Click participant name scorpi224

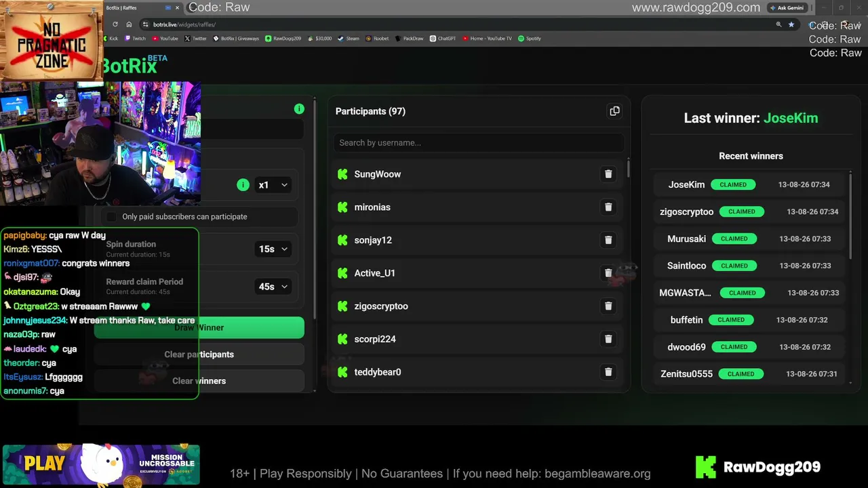point(375,339)
